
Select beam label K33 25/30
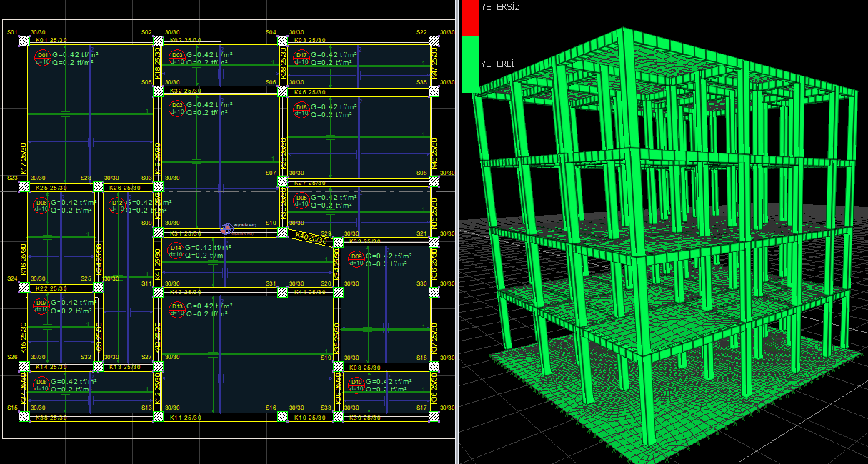point(366,241)
